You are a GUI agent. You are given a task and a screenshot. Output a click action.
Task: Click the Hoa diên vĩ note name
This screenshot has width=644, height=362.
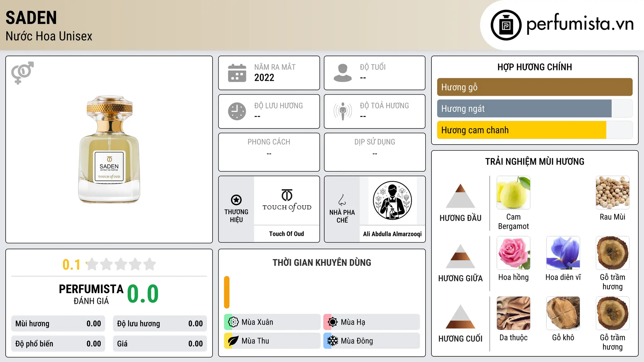point(563,277)
